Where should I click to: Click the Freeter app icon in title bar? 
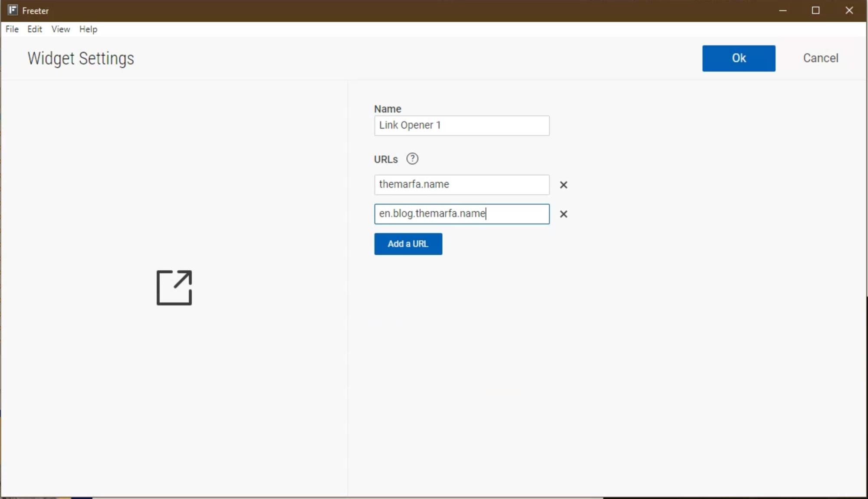(13, 10)
